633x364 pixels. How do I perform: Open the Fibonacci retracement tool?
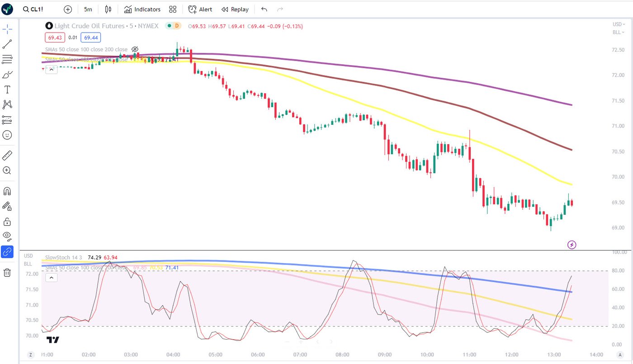pyautogui.click(x=7, y=59)
